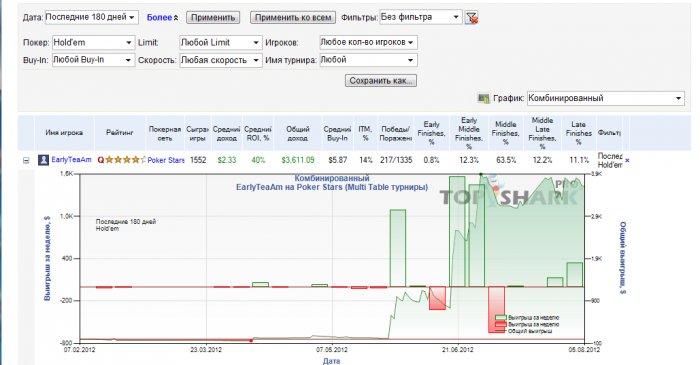Sort by the Late Finishes % column header
The height and width of the screenshot is (365, 700).
click(579, 133)
